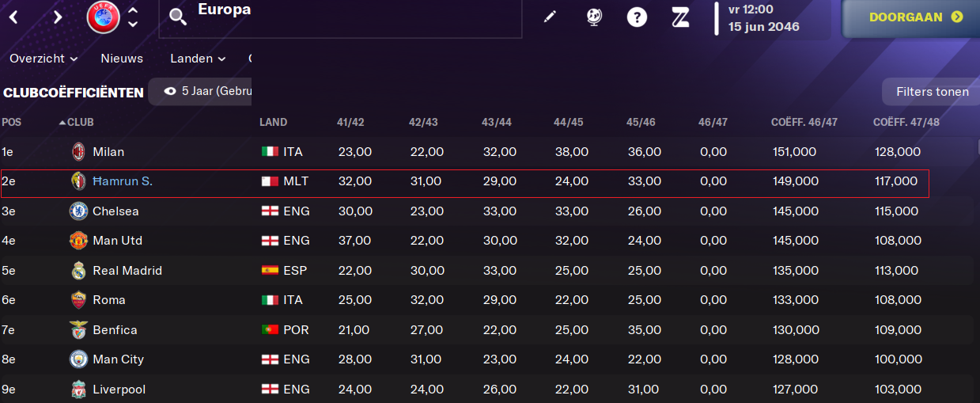Focus the Europa search field

click(x=340, y=17)
